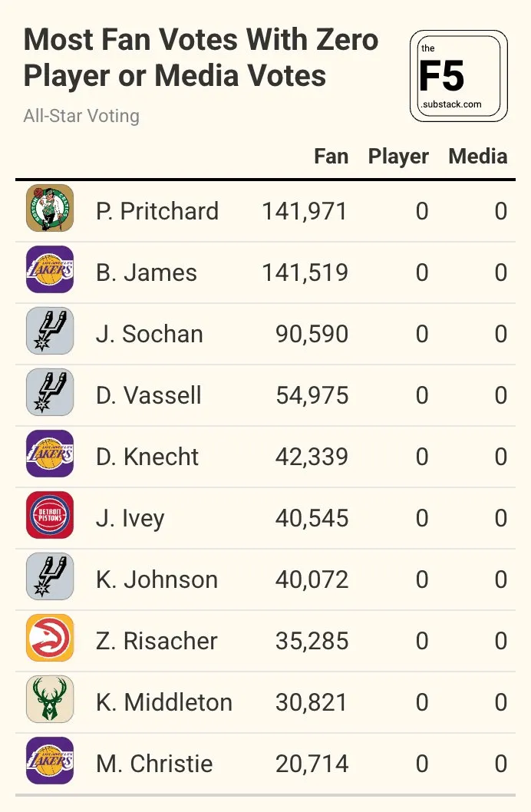This screenshot has width=531, height=812.
Task: Open the F5 substack.com logo
Action: pos(459,76)
